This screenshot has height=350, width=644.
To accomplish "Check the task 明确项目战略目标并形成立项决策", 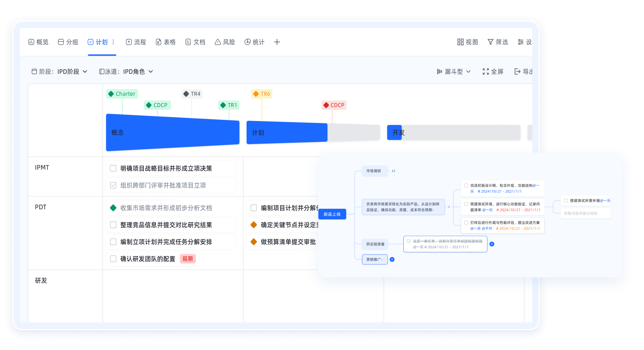I will pos(113,168).
